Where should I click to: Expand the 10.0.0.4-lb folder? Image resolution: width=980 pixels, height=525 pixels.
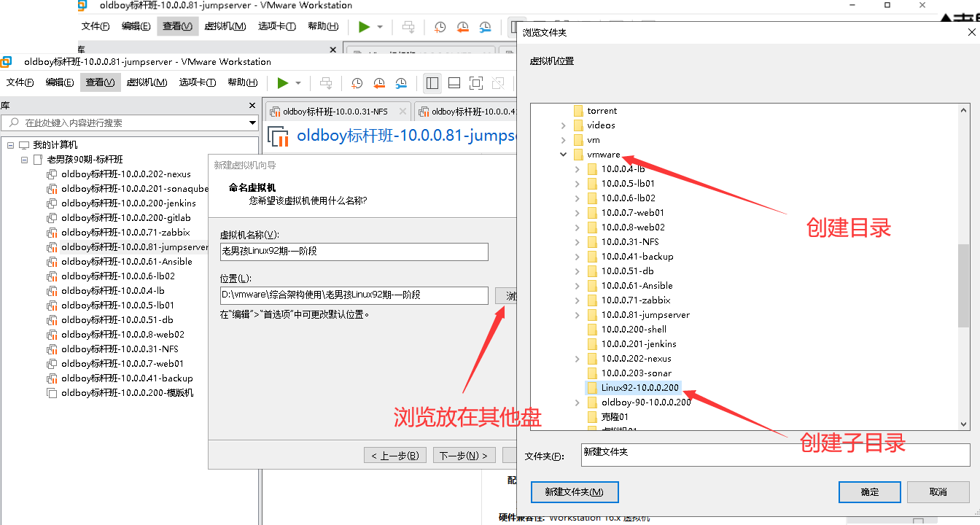pyautogui.click(x=577, y=169)
